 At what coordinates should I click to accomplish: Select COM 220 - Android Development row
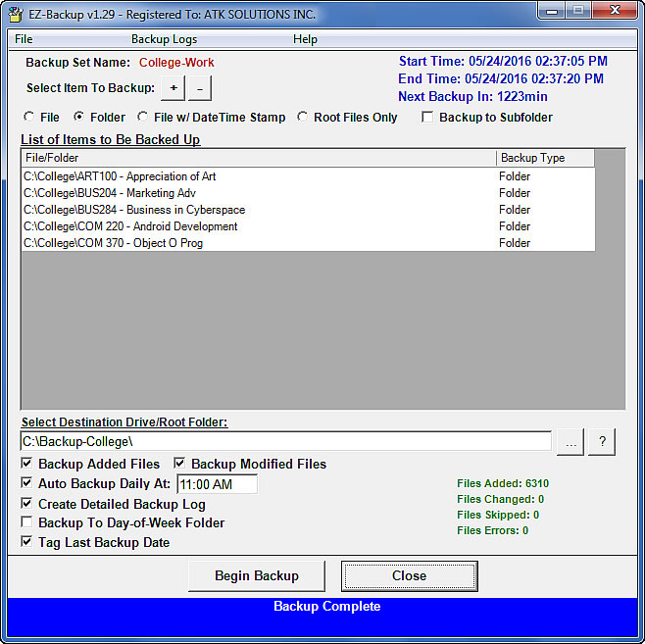click(x=308, y=226)
